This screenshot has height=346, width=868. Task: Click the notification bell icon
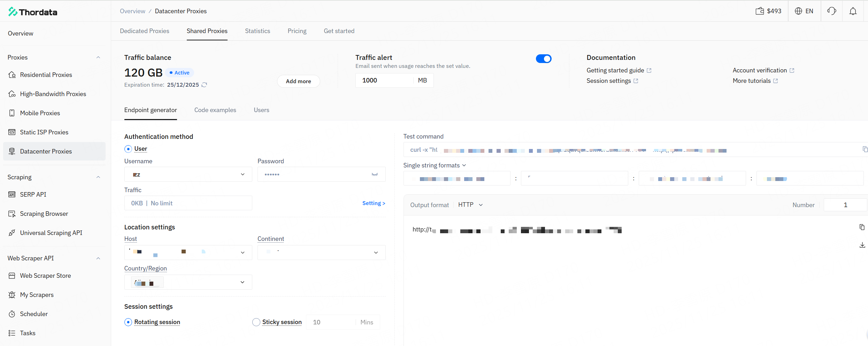click(853, 11)
